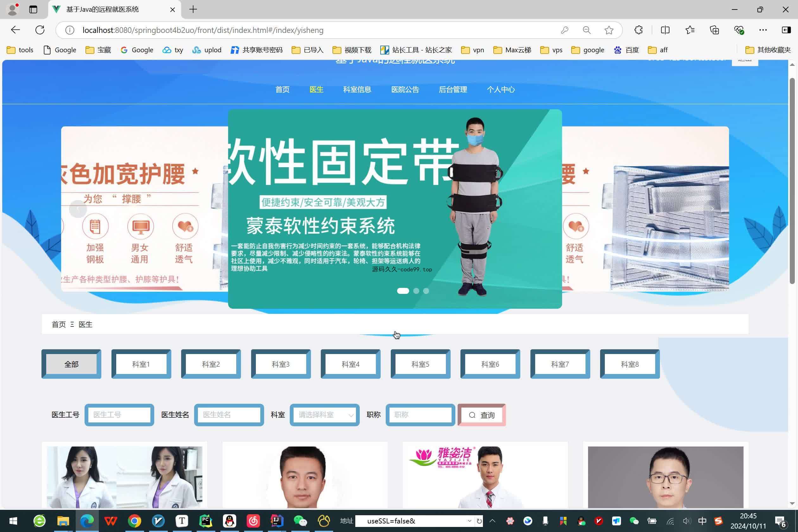The height and width of the screenshot is (532, 798).
Task: Open the 科室信息 navigation item
Action: (x=357, y=90)
